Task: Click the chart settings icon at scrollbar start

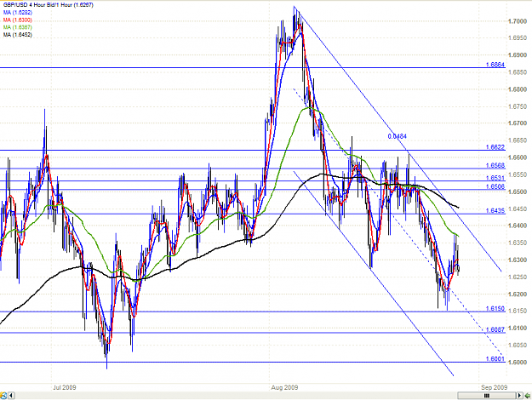Action: point(3,396)
